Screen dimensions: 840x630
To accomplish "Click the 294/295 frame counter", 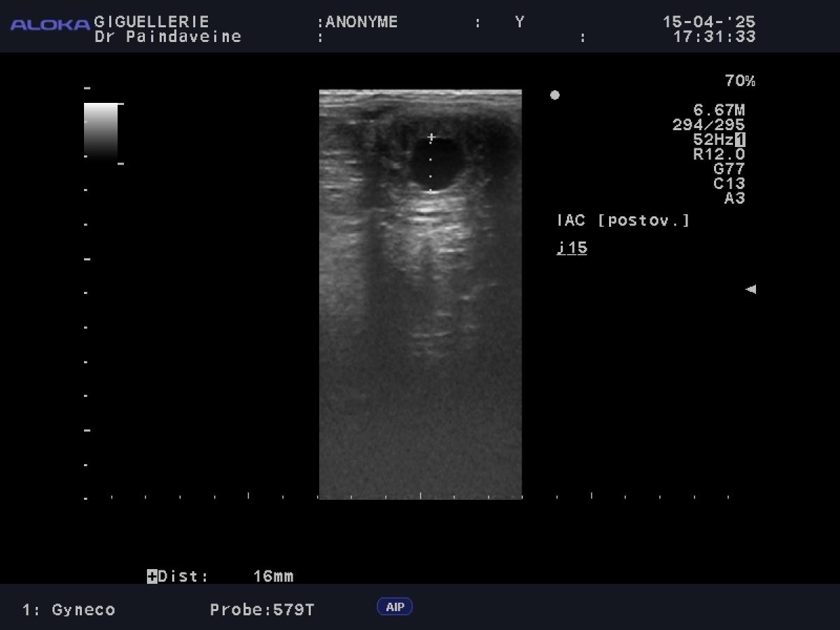I will coord(708,125).
